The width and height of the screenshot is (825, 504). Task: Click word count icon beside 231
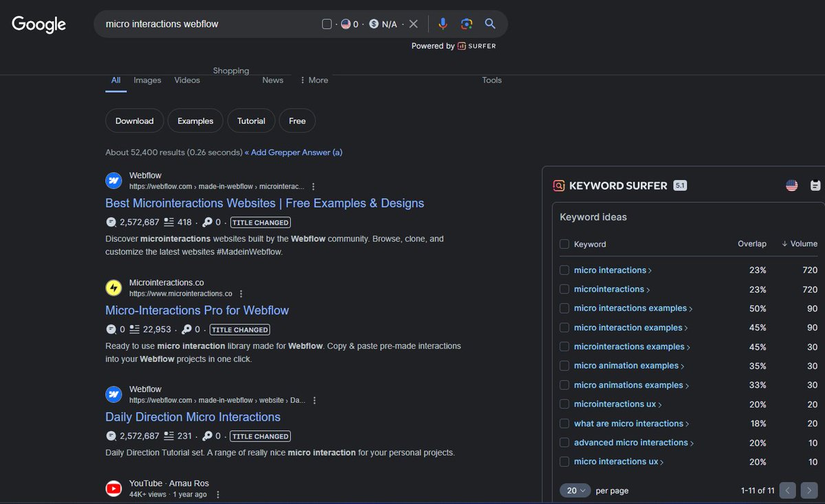tap(169, 436)
